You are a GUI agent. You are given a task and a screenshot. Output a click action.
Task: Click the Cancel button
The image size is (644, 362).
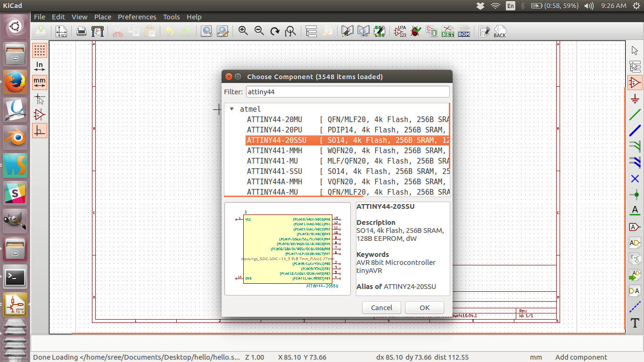tap(381, 307)
